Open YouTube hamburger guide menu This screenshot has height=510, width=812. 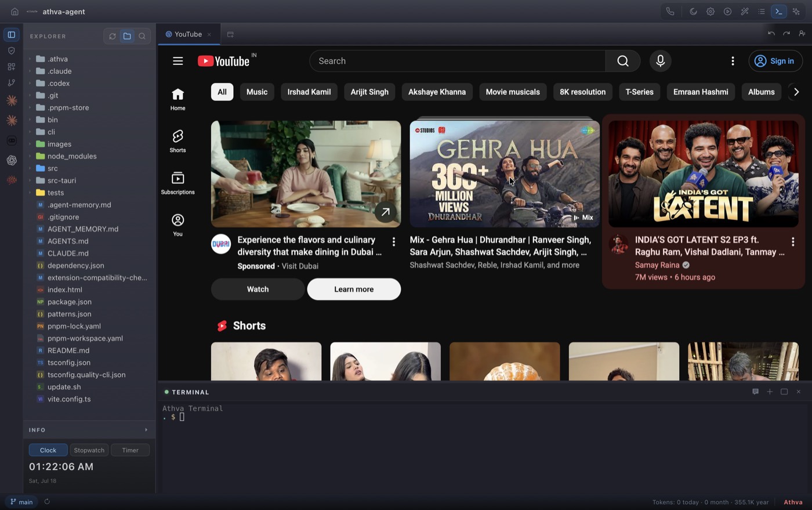click(178, 61)
